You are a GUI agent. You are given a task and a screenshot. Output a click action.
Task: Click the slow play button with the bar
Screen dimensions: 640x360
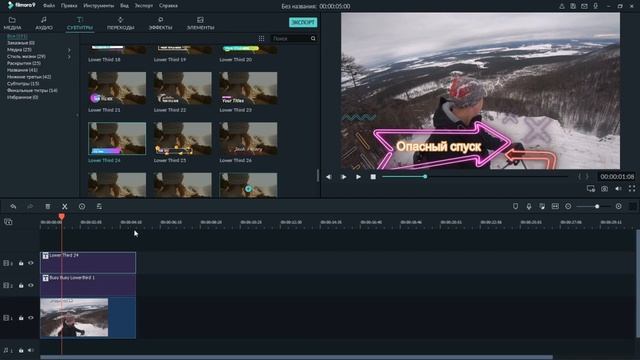click(343, 177)
